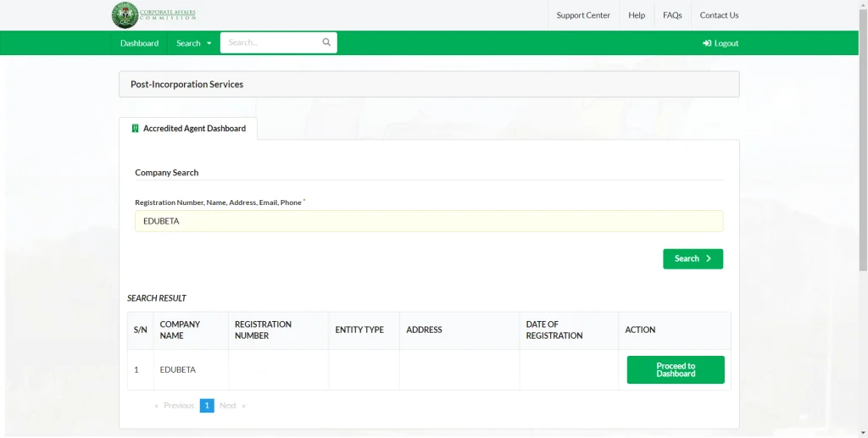Viewport: 868px width, 438px height.
Task: Click the green Search button
Action: 693,259
